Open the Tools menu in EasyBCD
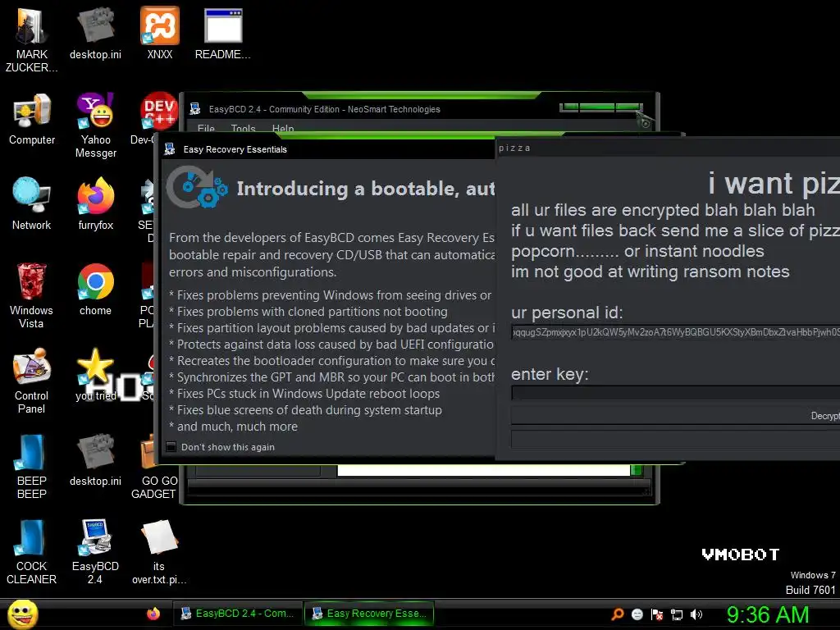Image resolution: width=840 pixels, height=630 pixels. click(243, 129)
